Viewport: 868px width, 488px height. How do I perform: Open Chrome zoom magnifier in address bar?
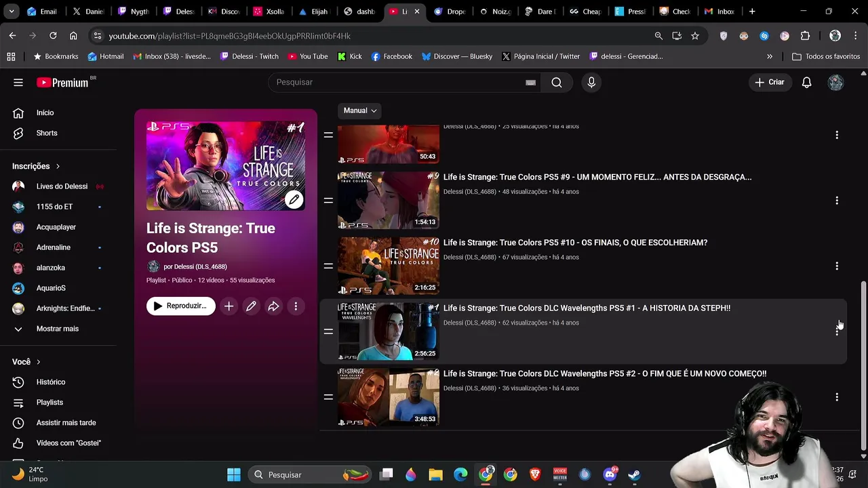coord(658,36)
